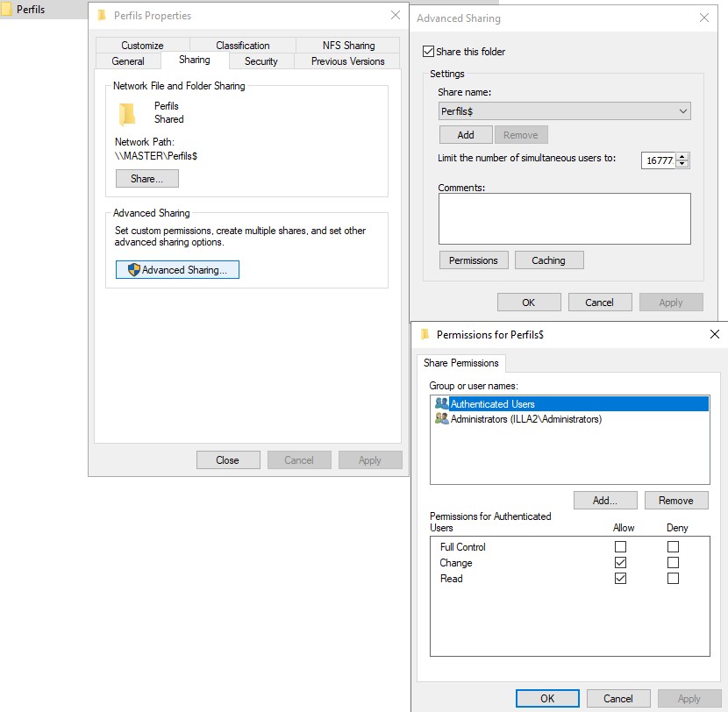Decrease simultaneous users limit with down arrow

coord(683,164)
